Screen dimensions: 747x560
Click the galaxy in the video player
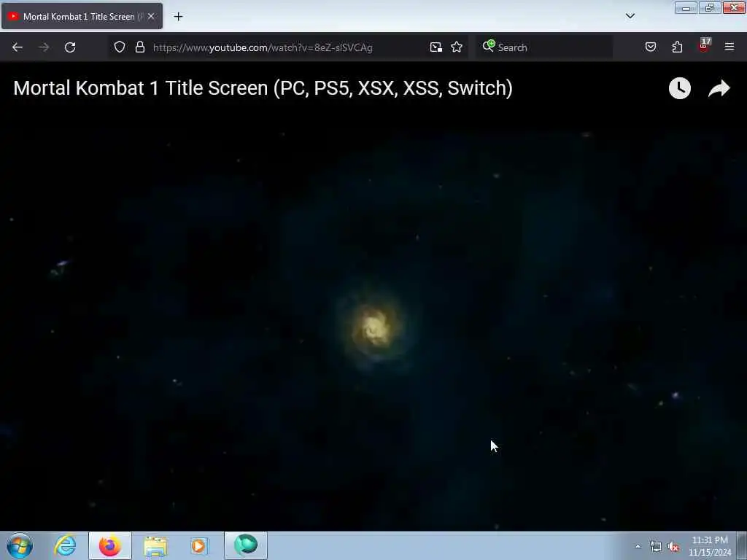pos(376,327)
